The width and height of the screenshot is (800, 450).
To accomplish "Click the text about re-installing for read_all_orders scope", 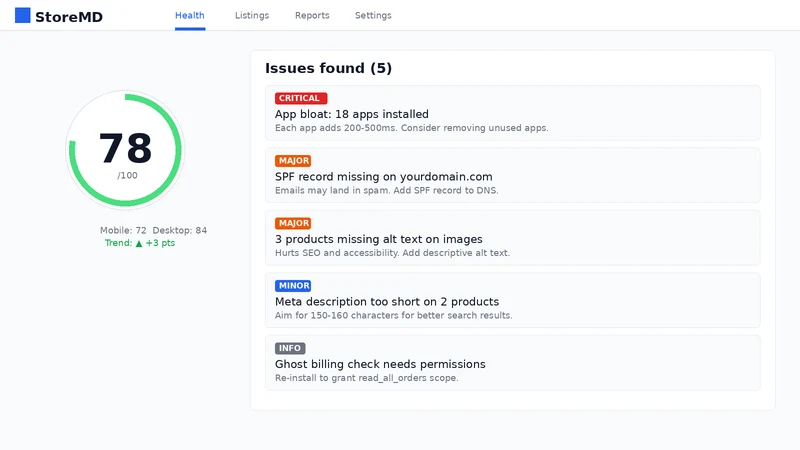I will pyautogui.click(x=367, y=378).
